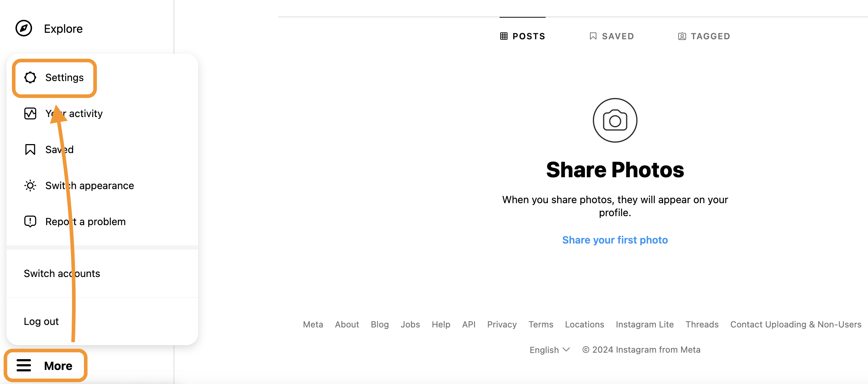The image size is (868, 384).
Task: Click the Saved bookmark icon in menu
Action: 30,149
